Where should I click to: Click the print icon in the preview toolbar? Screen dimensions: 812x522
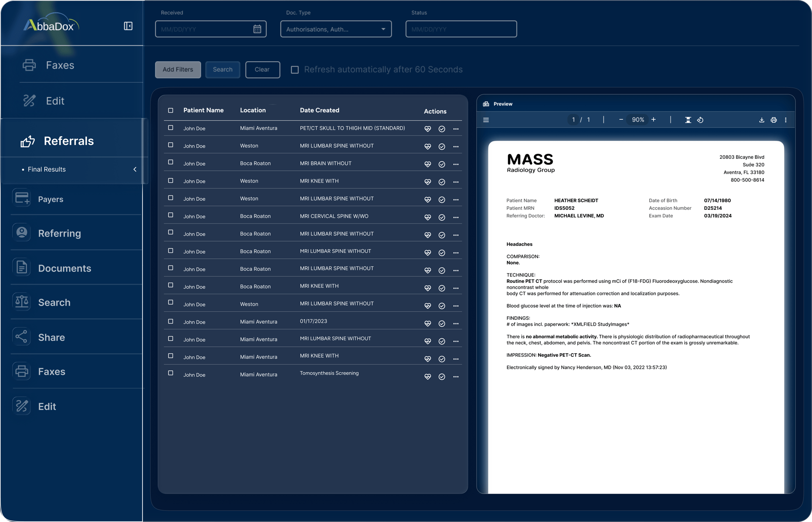pyautogui.click(x=773, y=120)
